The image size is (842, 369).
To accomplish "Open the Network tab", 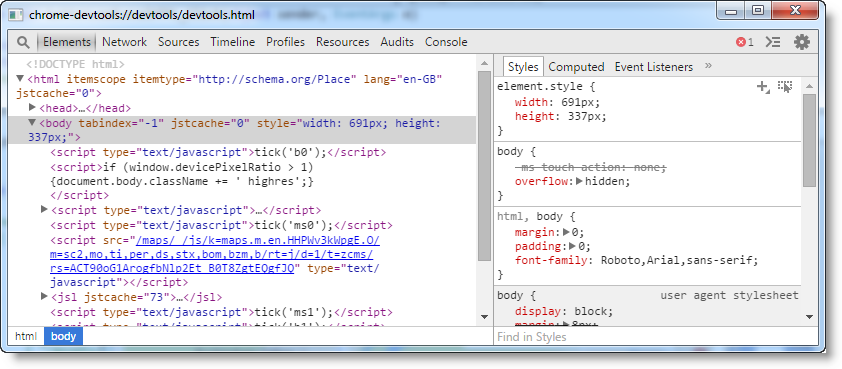I will (x=124, y=42).
